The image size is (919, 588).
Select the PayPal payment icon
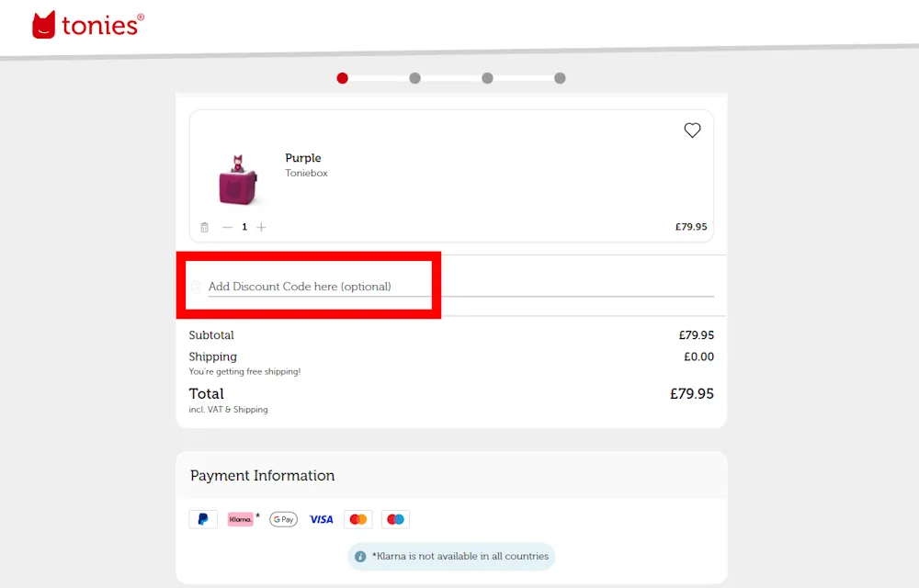point(203,518)
